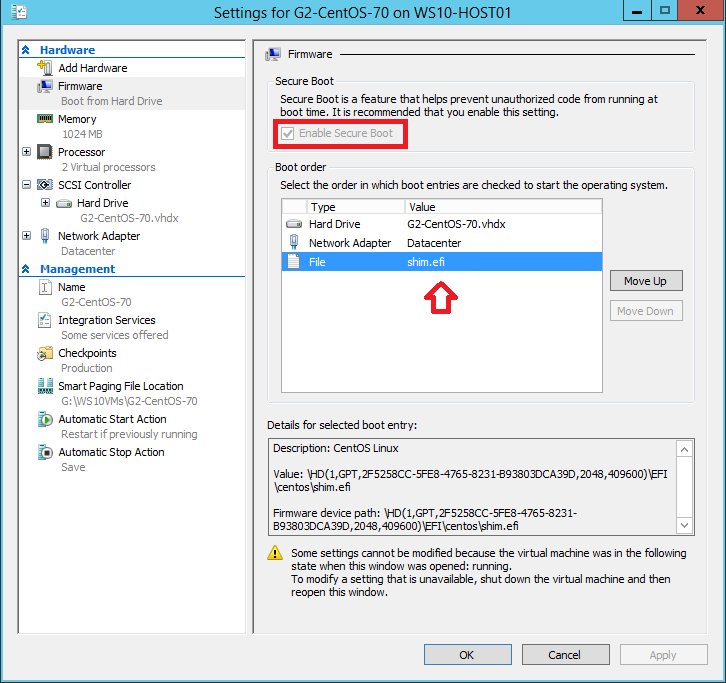726x683 pixels.
Task: Click the details box scroll up arrow
Action: pos(684,449)
